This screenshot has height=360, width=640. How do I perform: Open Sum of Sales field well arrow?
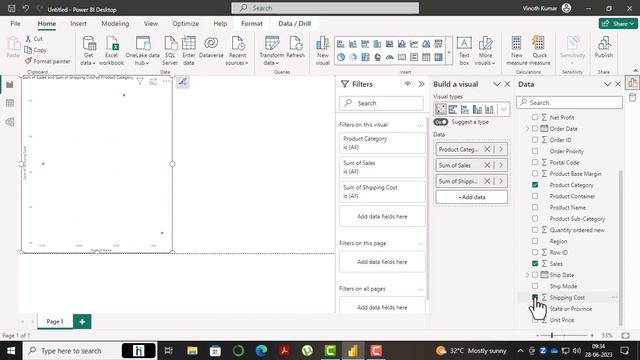[x=501, y=165]
